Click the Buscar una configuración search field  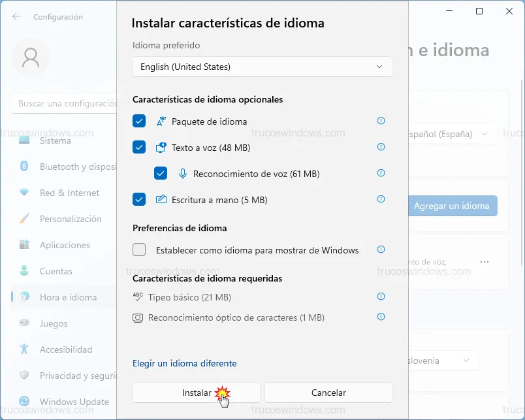(64, 103)
